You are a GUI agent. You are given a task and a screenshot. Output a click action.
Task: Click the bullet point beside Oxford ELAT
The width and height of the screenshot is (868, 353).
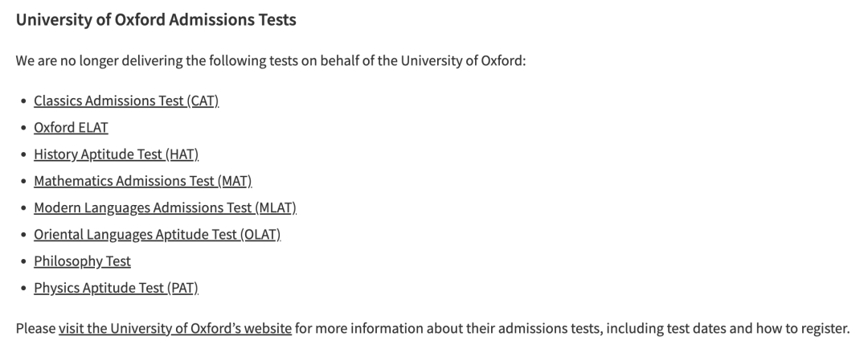click(x=23, y=128)
